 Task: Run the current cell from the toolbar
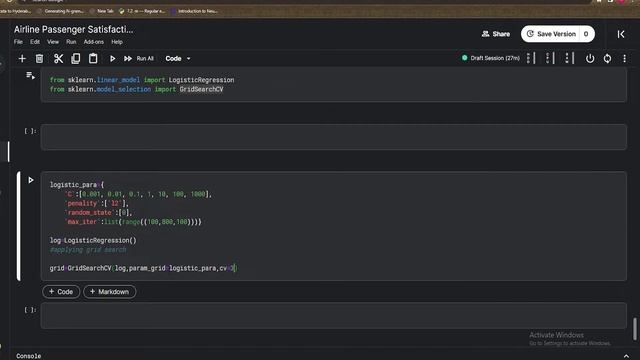point(112,59)
